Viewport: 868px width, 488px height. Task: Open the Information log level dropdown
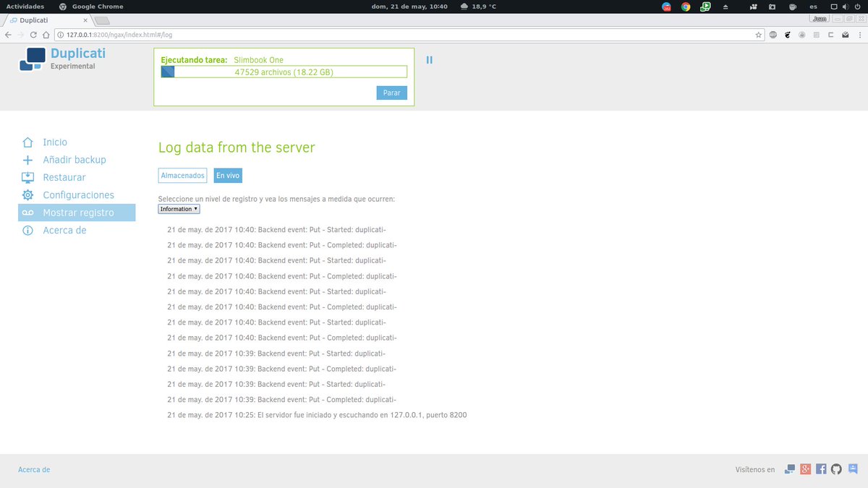tap(179, 209)
